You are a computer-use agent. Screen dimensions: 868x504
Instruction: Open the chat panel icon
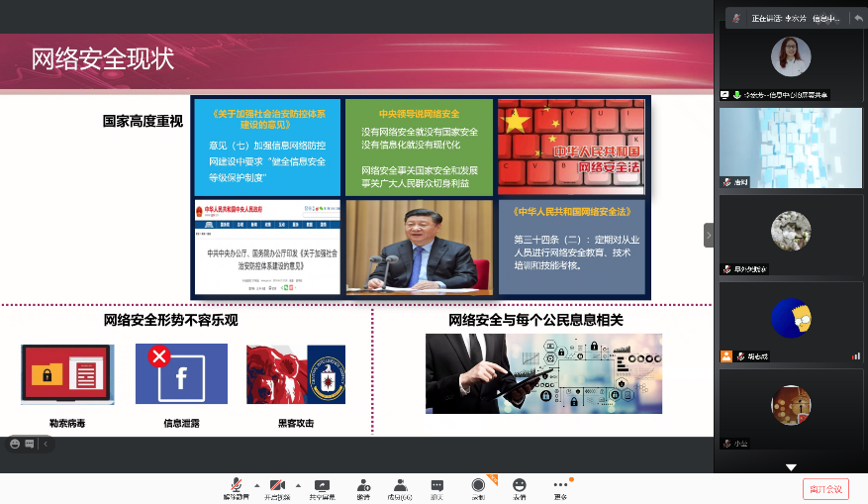point(437,485)
